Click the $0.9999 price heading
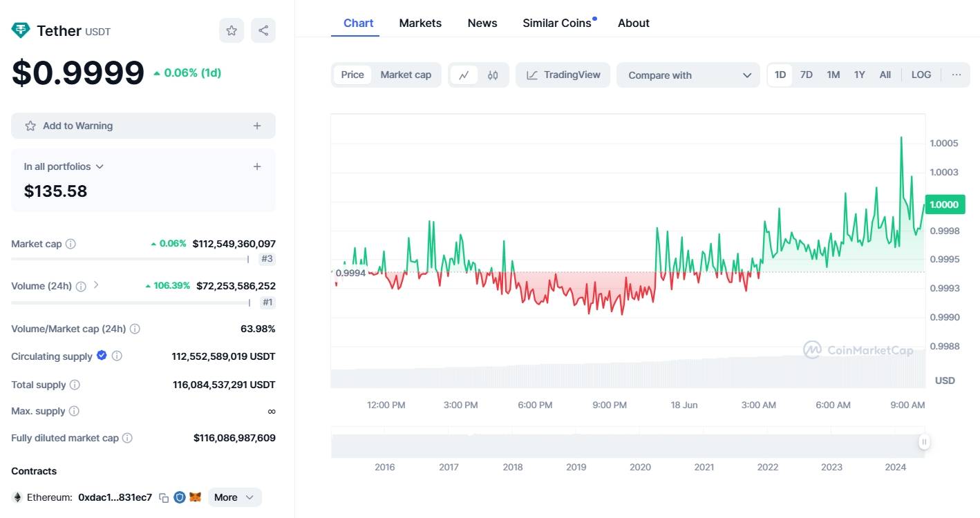Screen dimensions: 980x518 coord(78,73)
